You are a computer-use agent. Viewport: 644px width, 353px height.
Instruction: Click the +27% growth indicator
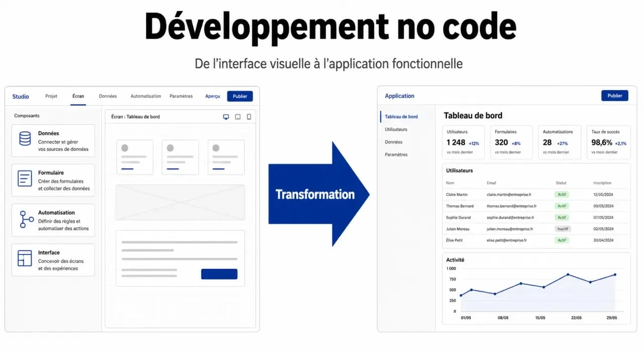pos(562,143)
